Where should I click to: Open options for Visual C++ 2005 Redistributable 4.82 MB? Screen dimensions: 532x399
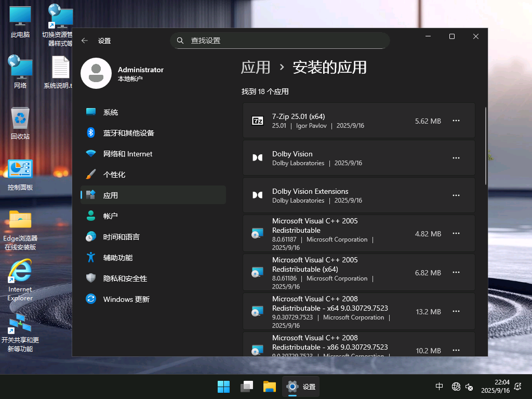tap(456, 233)
